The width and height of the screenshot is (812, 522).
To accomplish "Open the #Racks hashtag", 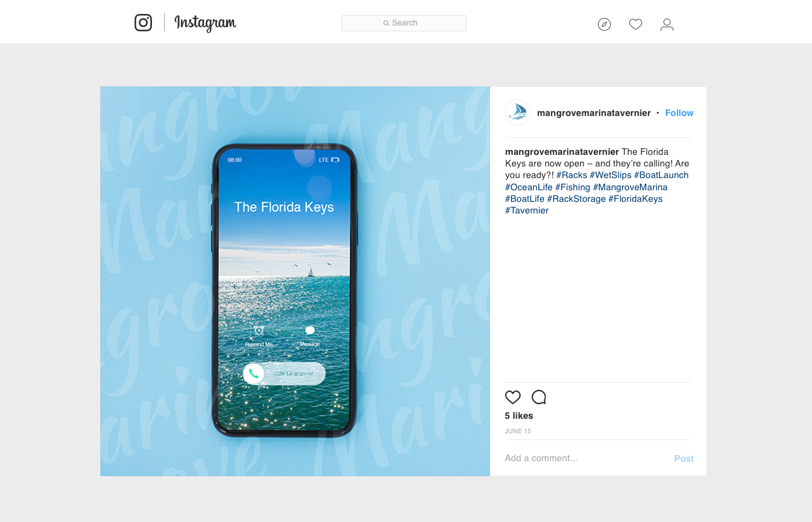I will point(572,175).
